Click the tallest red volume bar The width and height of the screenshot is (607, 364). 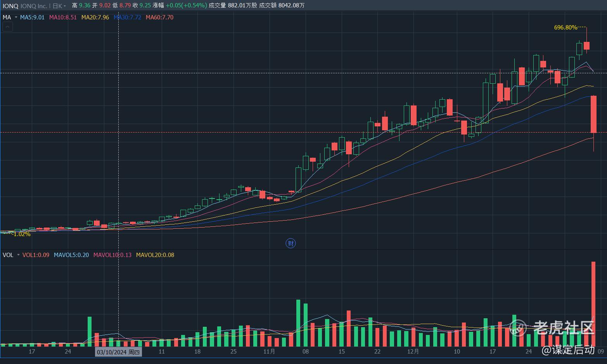pos(593,304)
